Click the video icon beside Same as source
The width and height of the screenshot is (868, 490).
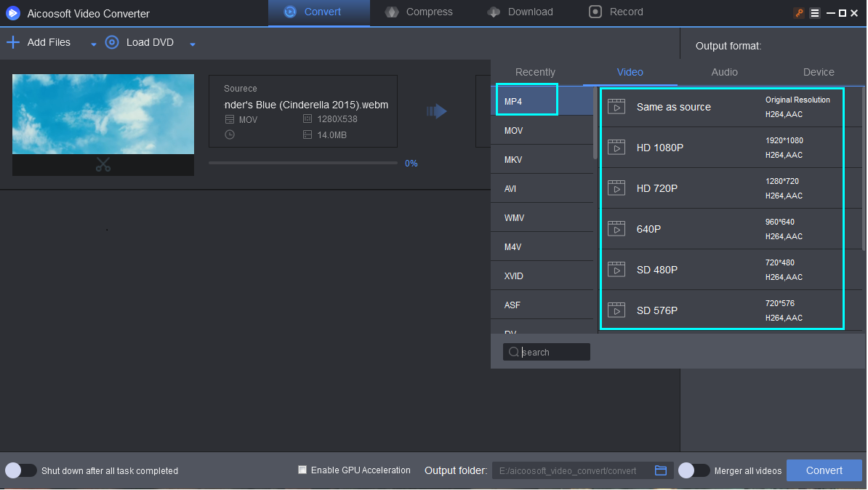click(616, 107)
